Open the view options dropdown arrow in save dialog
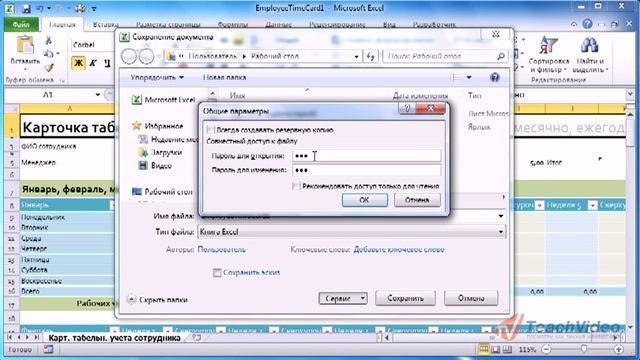Image resolution: width=640 pixels, height=360 pixels. coord(469,77)
